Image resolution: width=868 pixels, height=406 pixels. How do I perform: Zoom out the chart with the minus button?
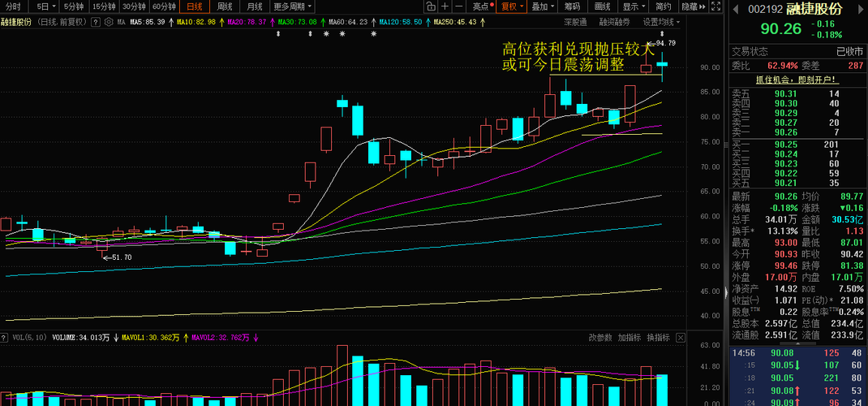click(458, 6)
